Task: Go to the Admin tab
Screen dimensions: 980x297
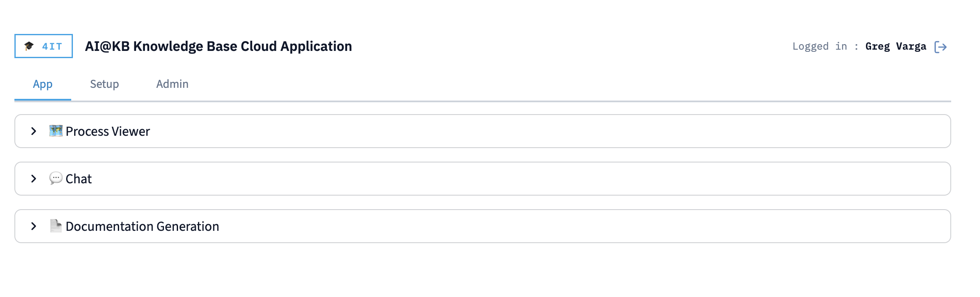Action: point(172,84)
